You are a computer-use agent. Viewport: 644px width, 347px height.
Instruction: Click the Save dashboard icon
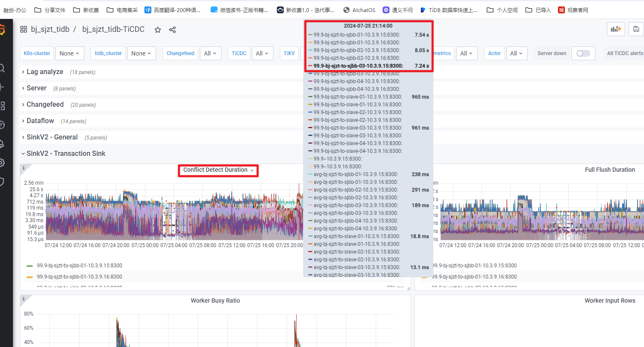pyautogui.click(x=636, y=29)
